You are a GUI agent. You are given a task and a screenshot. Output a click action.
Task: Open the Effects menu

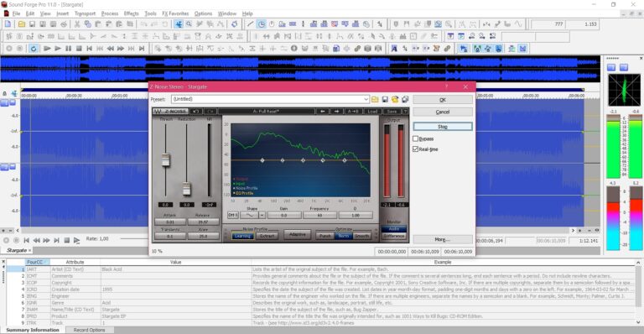coord(132,13)
